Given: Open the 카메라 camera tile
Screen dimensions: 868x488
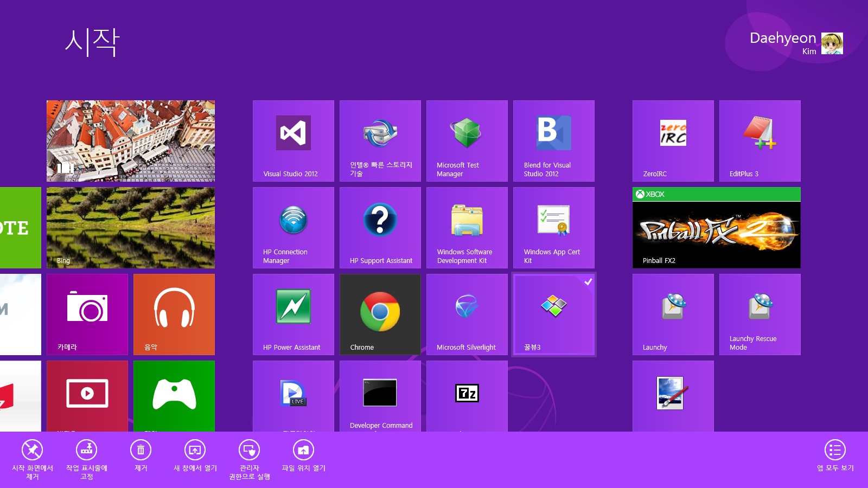Looking at the screenshot, I should click(x=87, y=314).
